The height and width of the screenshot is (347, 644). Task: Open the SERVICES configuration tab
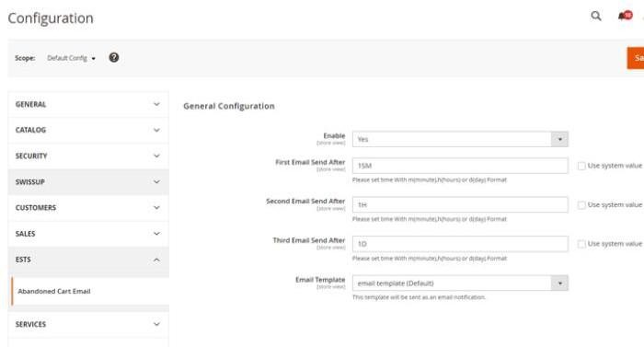tap(88, 324)
